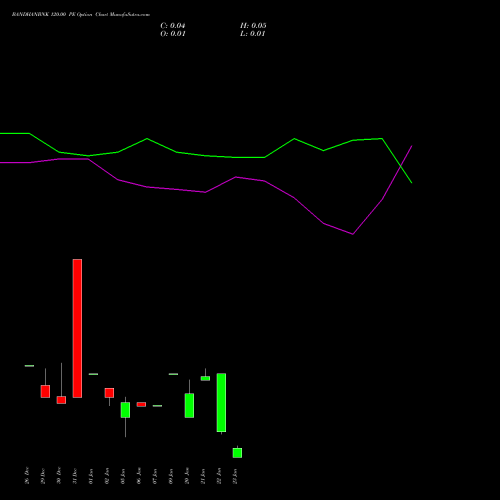Select the small red candle for 06 Jan
500x500 pixels.
[141, 404]
